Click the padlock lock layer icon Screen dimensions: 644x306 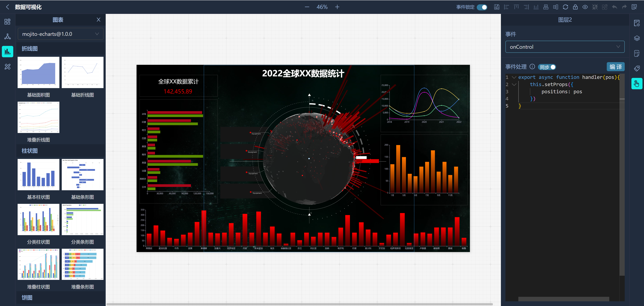click(x=575, y=7)
